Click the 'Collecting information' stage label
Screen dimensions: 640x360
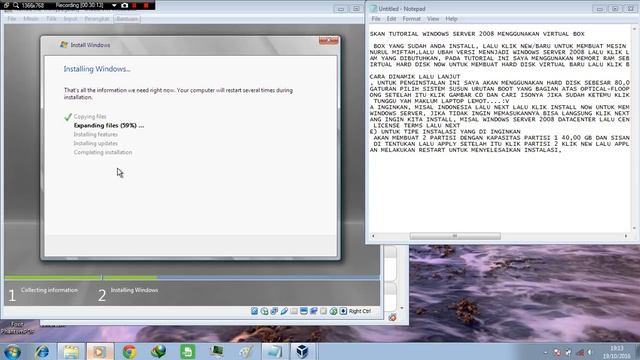49,290
